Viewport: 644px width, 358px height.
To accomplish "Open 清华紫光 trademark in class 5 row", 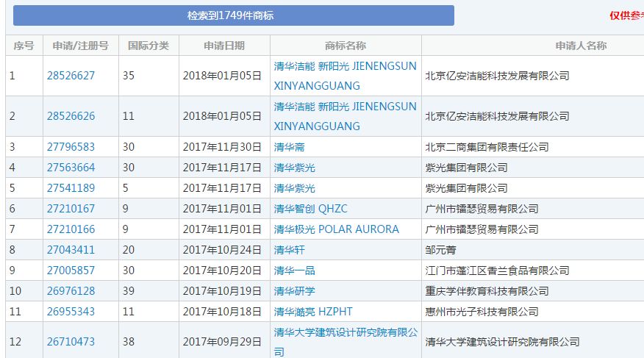I will click(294, 187).
